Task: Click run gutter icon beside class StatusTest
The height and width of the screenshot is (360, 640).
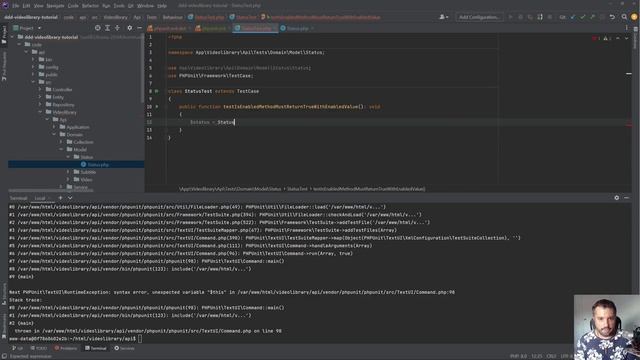Action: tap(157, 91)
